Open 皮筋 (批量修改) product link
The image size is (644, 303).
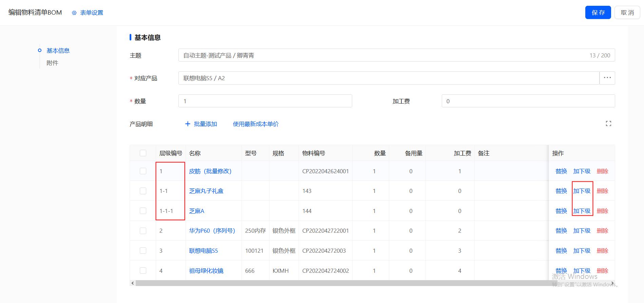point(210,171)
